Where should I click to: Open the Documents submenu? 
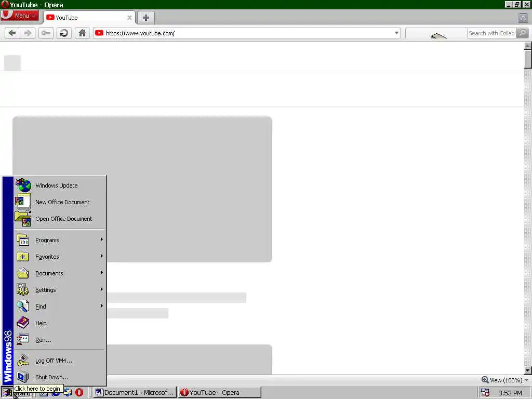tap(60, 273)
